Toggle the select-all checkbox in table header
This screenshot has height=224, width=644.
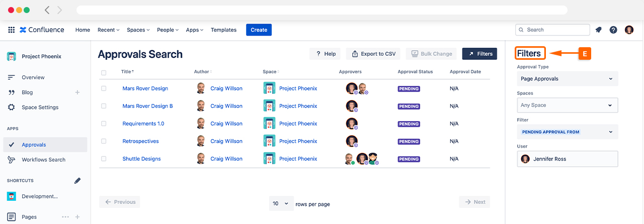[104, 72]
